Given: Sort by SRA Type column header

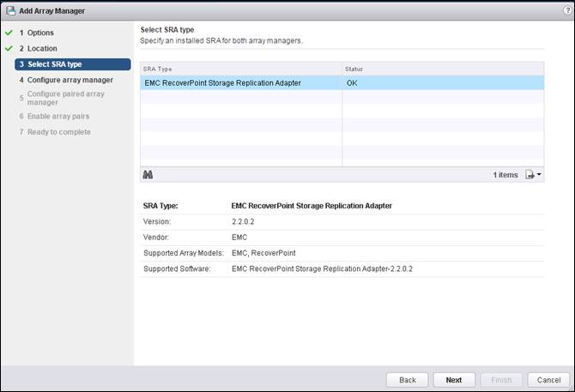Looking at the screenshot, I should tap(241, 69).
